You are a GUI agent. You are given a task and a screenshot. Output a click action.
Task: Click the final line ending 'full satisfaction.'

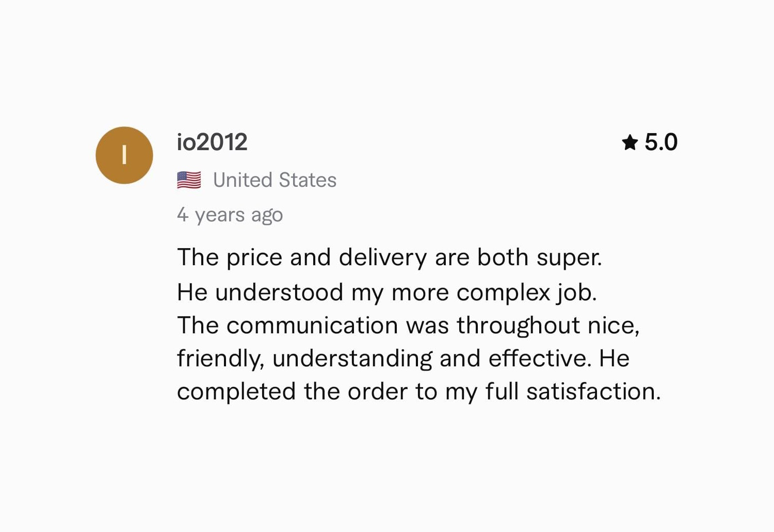coord(419,392)
